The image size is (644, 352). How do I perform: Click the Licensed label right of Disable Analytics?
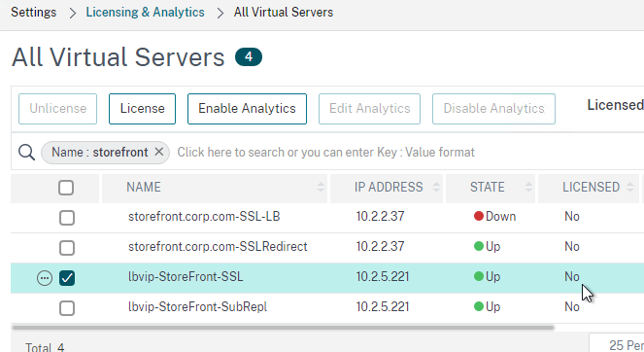point(615,105)
